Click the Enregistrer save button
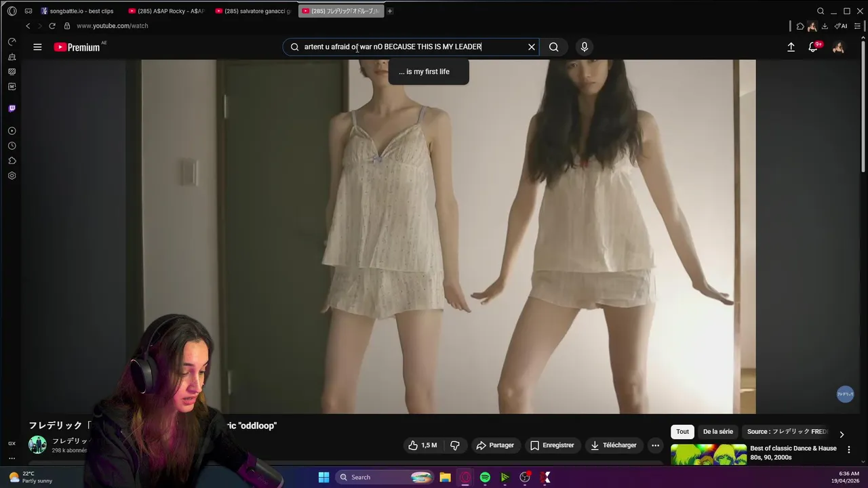This screenshot has width=868, height=488. tap(552, 445)
